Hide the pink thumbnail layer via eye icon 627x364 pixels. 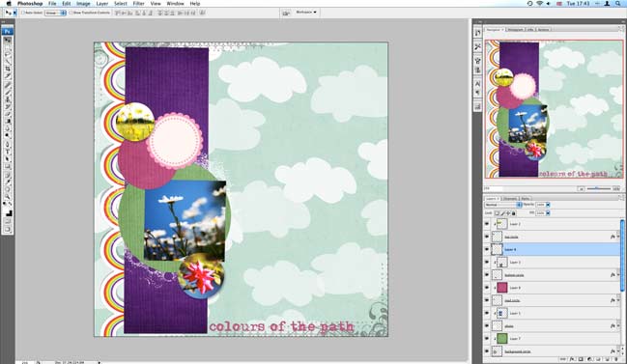tap(487, 288)
